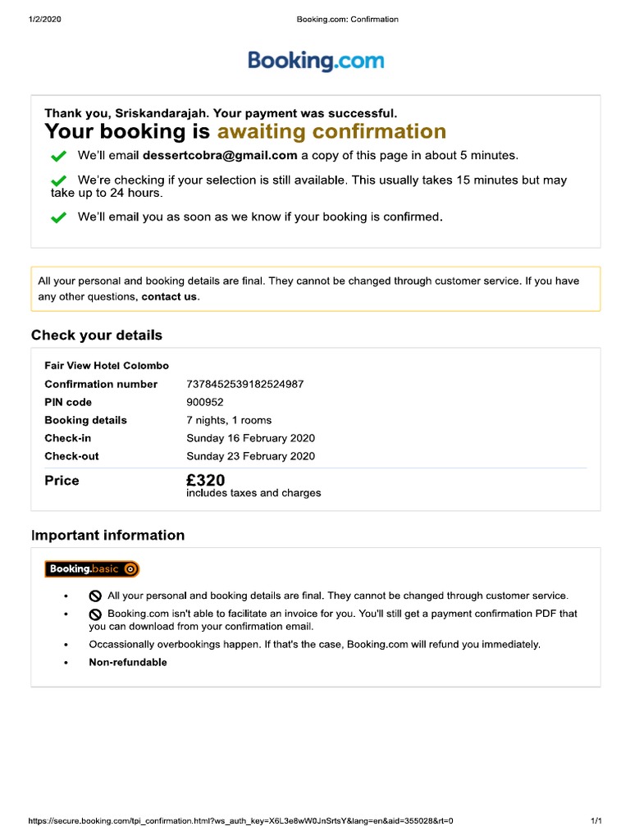Click the Fair View Hotel Colombo name
Image resolution: width=630 pixels, height=840 pixels.
[107, 366]
